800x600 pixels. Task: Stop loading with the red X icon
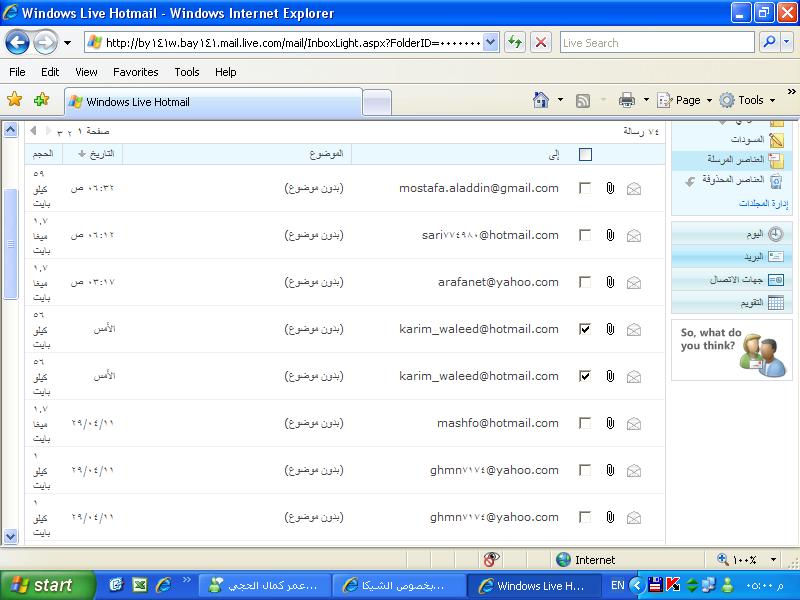click(x=541, y=42)
